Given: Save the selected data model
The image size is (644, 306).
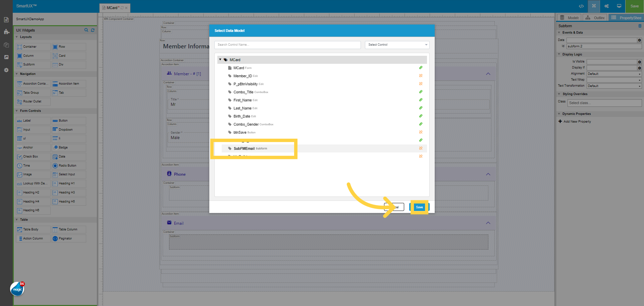Looking at the screenshot, I should pyautogui.click(x=419, y=207).
